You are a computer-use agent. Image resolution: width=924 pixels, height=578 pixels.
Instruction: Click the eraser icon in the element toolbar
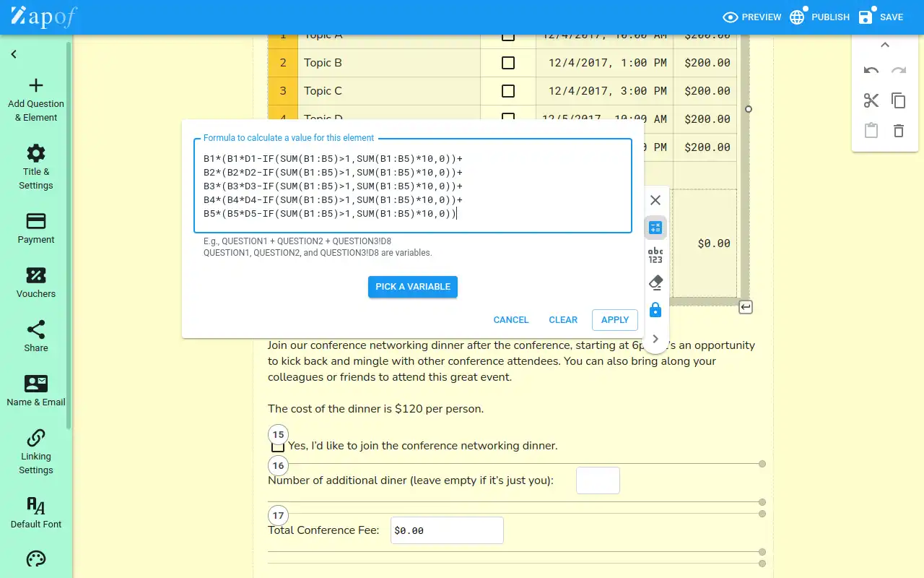click(655, 282)
